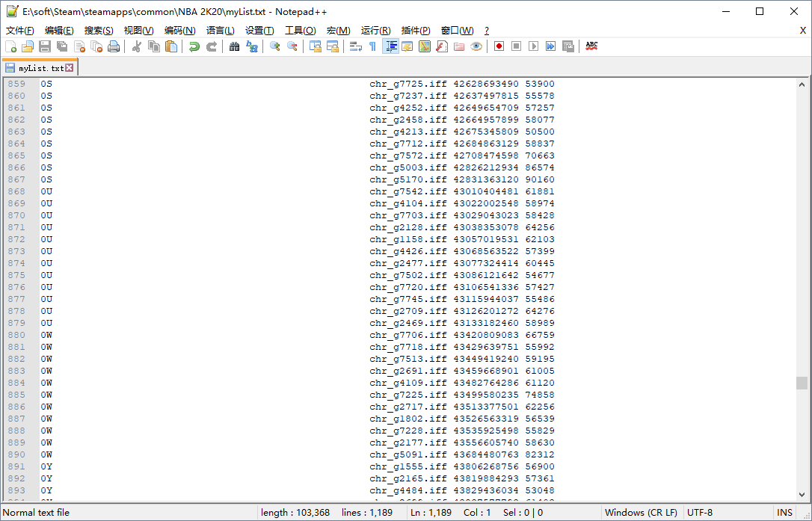Click value 90160 on line 867
The image size is (812, 521).
(540, 179)
